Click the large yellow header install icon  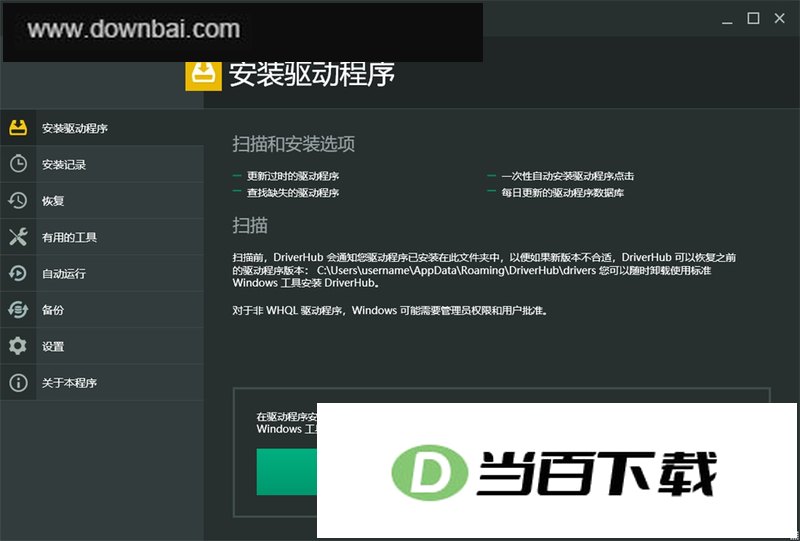pos(203,76)
